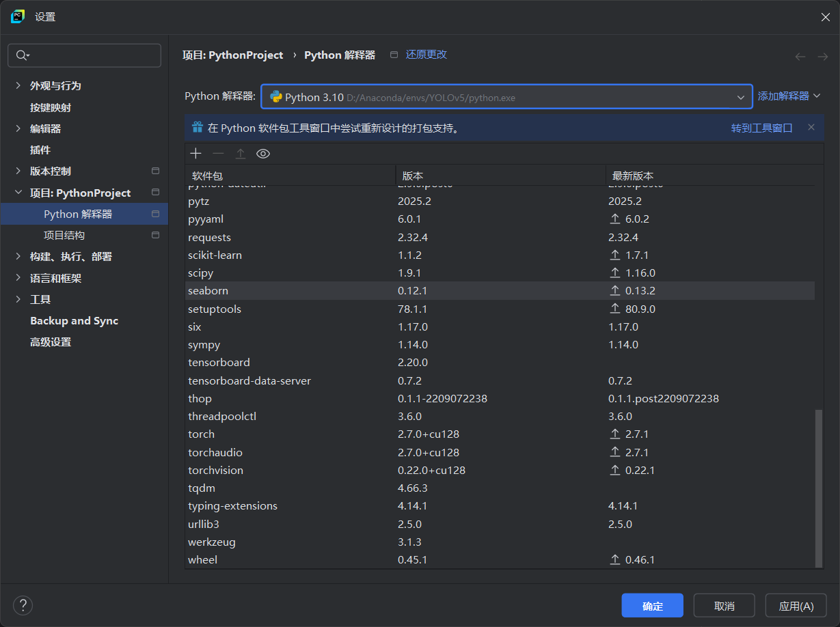Select the thop package row
The width and height of the screenshot is (840, 627).
click(500, 398)
